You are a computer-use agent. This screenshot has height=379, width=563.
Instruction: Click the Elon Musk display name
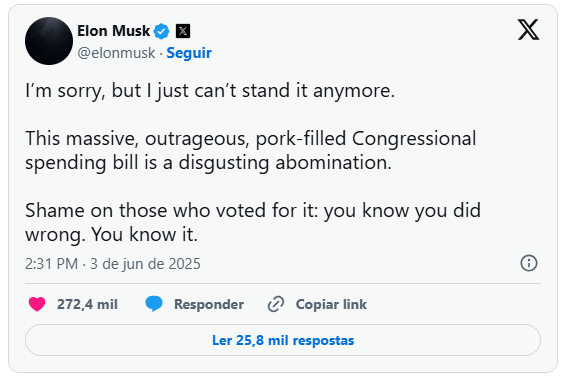(113, 31)
